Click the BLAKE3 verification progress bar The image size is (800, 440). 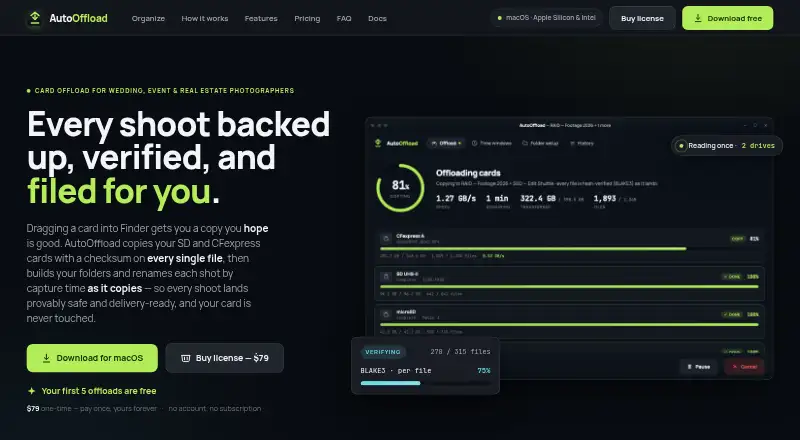coord(426,383)
